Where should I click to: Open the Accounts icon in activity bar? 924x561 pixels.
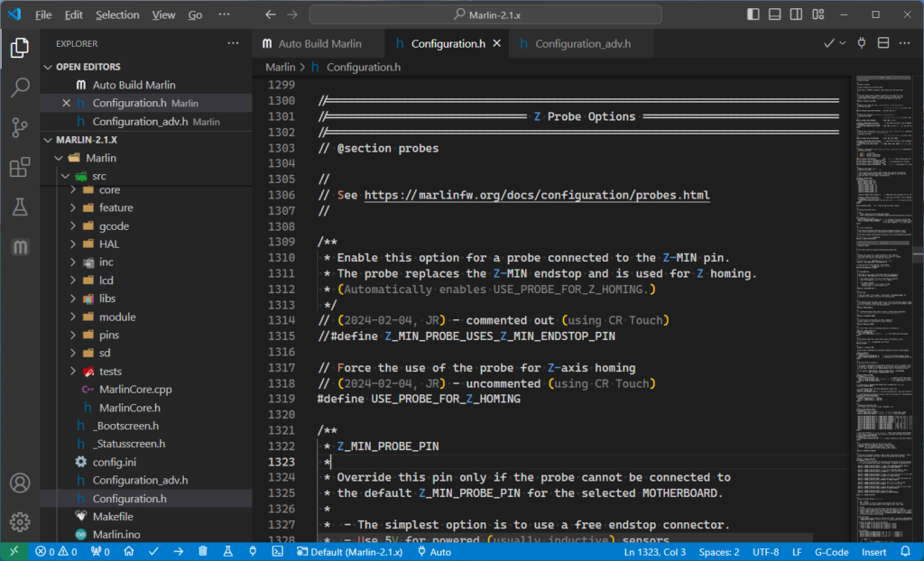click(x=20, y=483)
